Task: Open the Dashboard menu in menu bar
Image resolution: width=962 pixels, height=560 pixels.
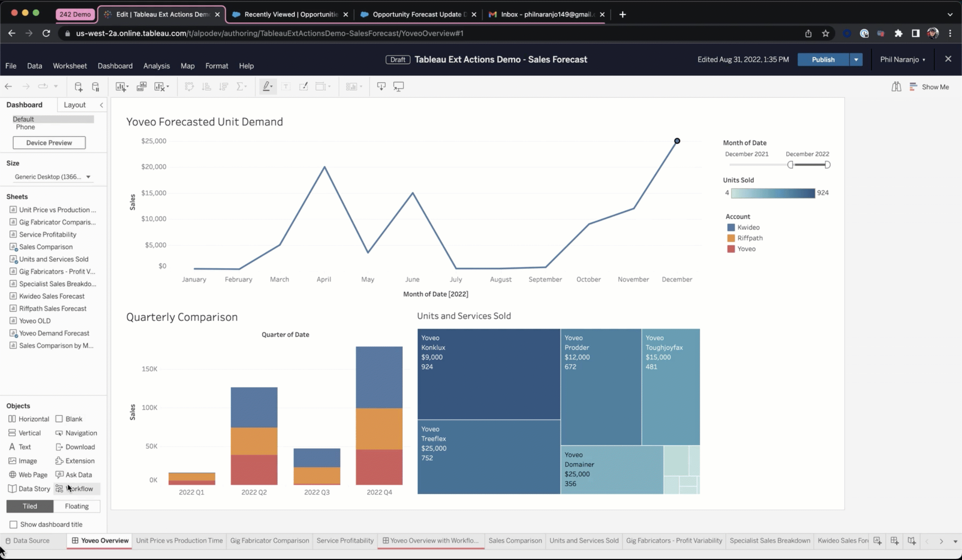Action: [115, 65]
